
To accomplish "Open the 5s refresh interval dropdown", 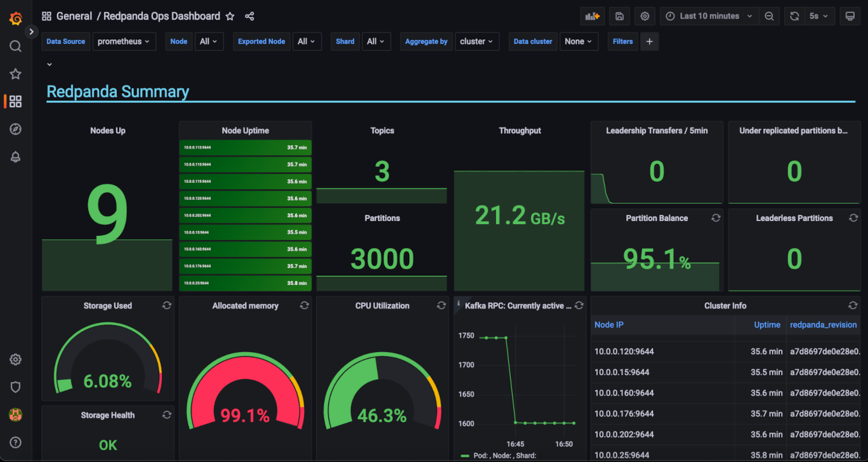I will (x=818, y=16).
